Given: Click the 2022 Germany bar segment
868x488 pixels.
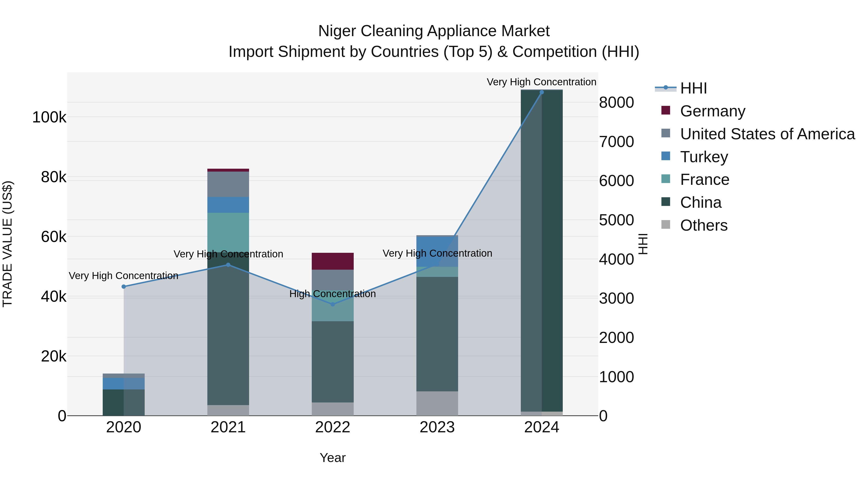Looking at the screenshot, I should (332, 261).
